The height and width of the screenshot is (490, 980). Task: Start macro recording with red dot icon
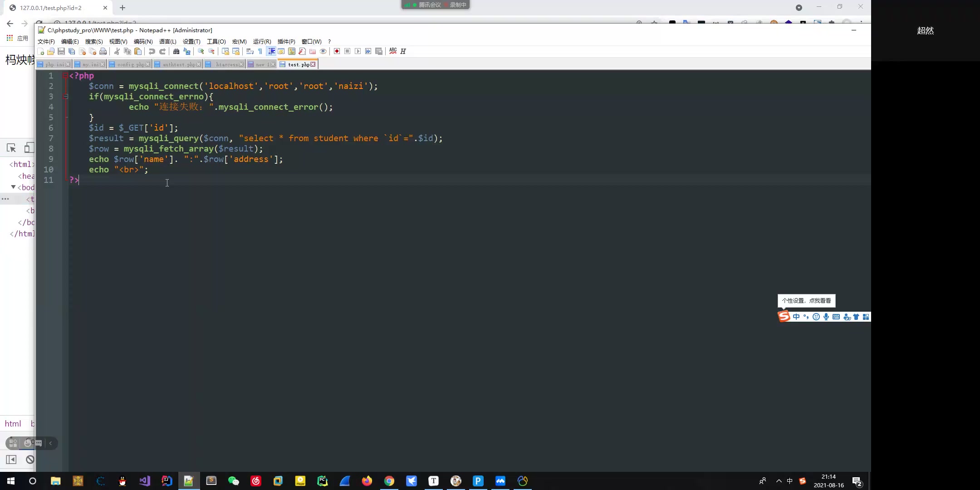[337, 51]
